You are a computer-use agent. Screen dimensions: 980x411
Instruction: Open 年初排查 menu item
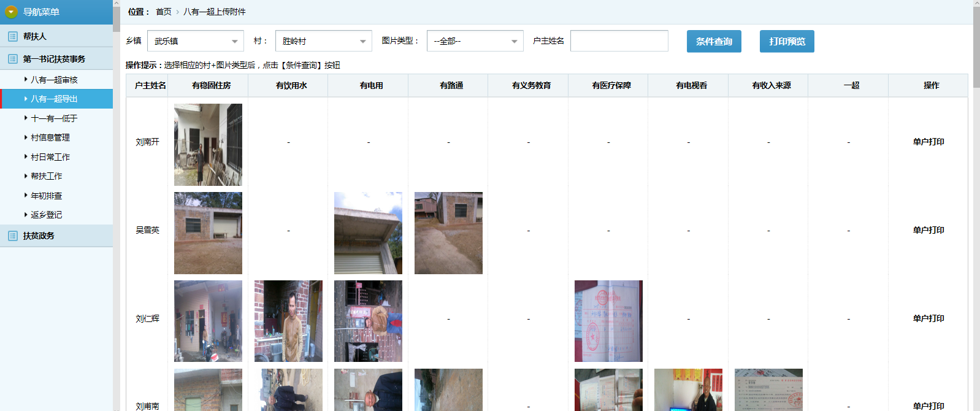coord(47,196)
